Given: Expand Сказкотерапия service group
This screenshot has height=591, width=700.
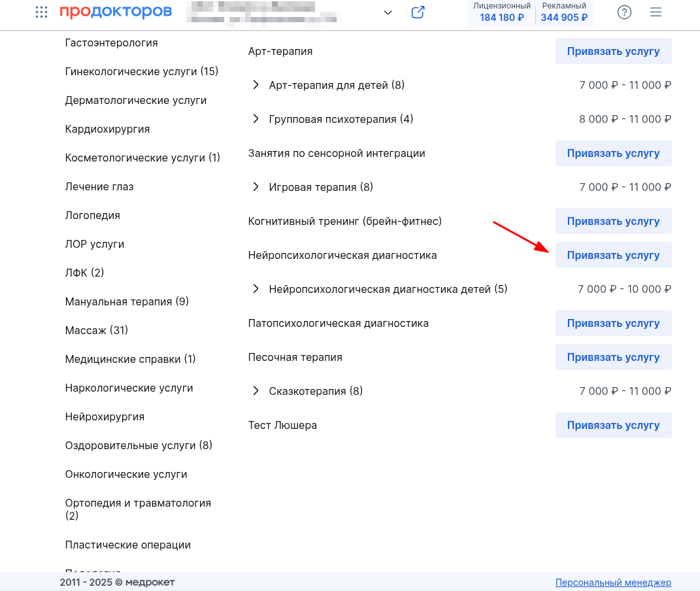Looking at the screenshot, I should [256, 391].
